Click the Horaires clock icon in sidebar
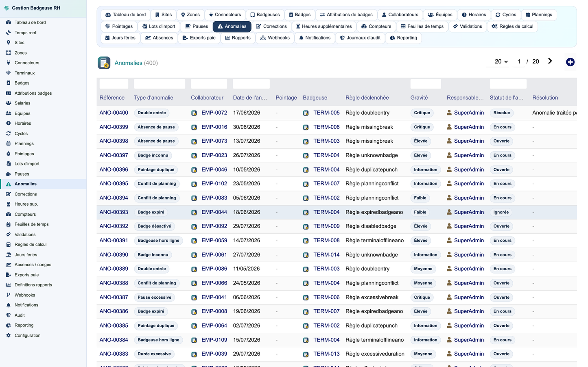This screenshot has width=588, height=367. [x=8, y=123]
